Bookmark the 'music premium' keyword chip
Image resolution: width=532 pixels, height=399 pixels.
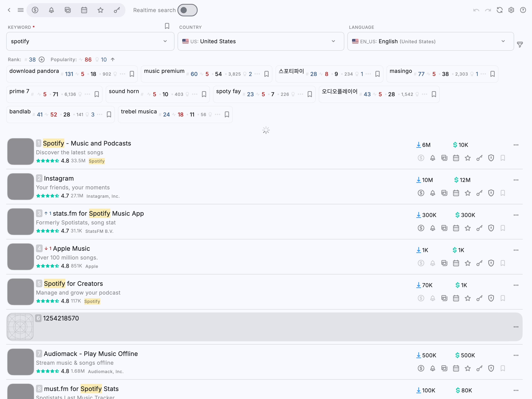(x=266, y=74)
